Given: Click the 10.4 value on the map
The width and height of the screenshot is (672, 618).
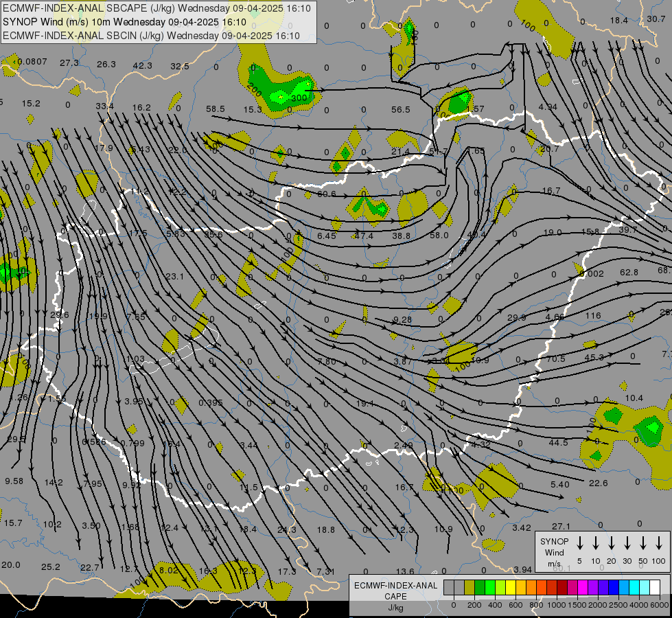Looking at the screenshot, I should click(x=634, y=398).
